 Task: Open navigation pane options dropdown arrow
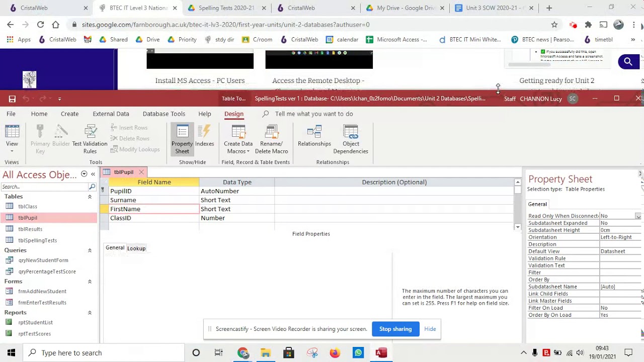84,174
